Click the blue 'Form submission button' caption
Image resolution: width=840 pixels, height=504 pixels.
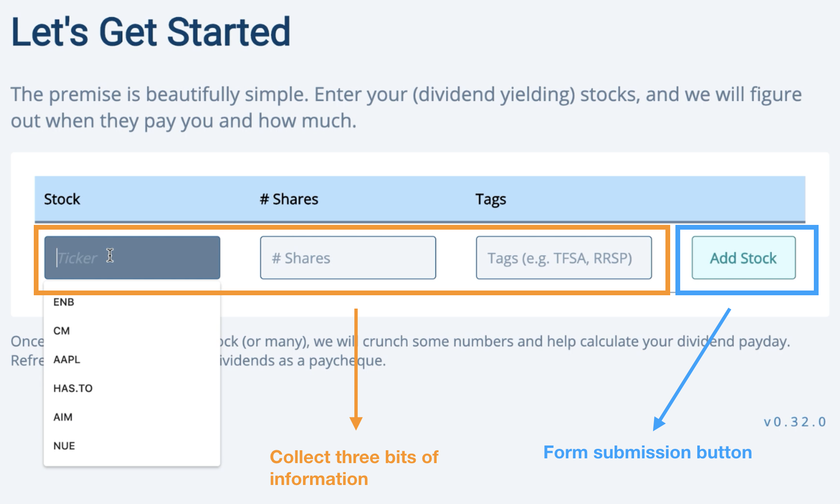coord(647,452)
